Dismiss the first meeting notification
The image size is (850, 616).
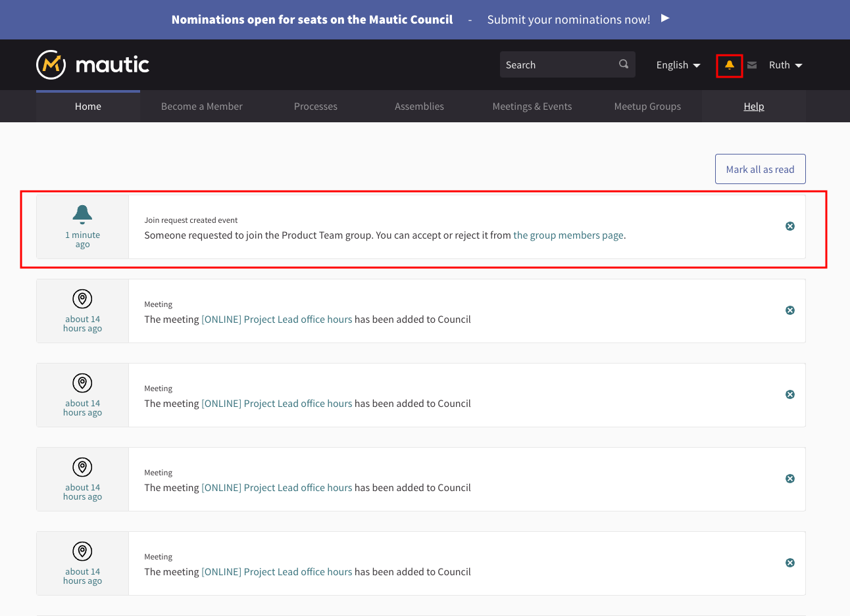(x=790, y=310)
